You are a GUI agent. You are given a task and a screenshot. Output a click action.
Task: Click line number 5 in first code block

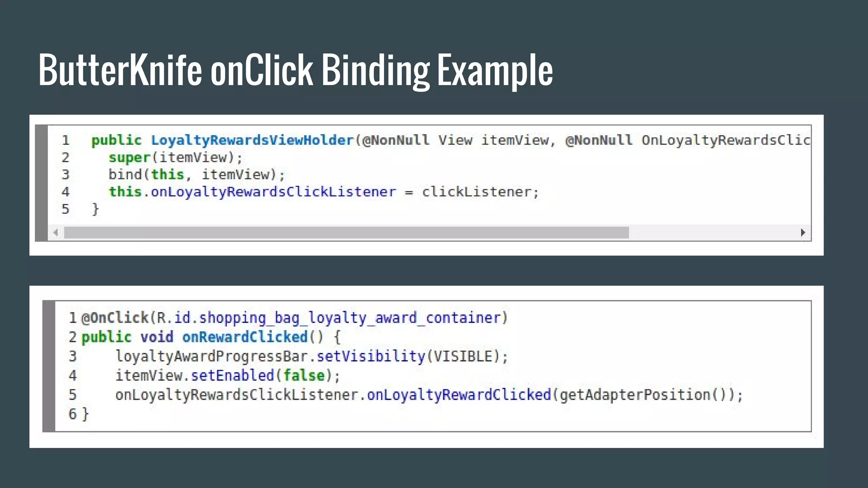(65, 209)
